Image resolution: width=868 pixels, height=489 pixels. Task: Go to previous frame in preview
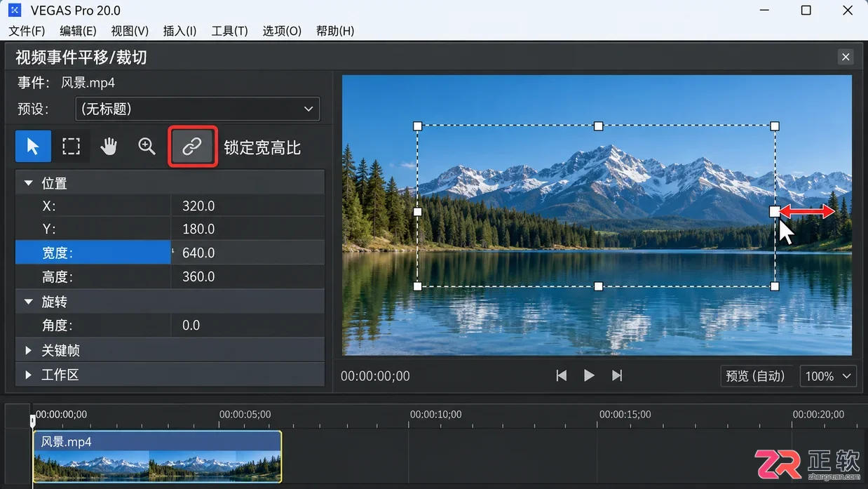tap(561, 376)
